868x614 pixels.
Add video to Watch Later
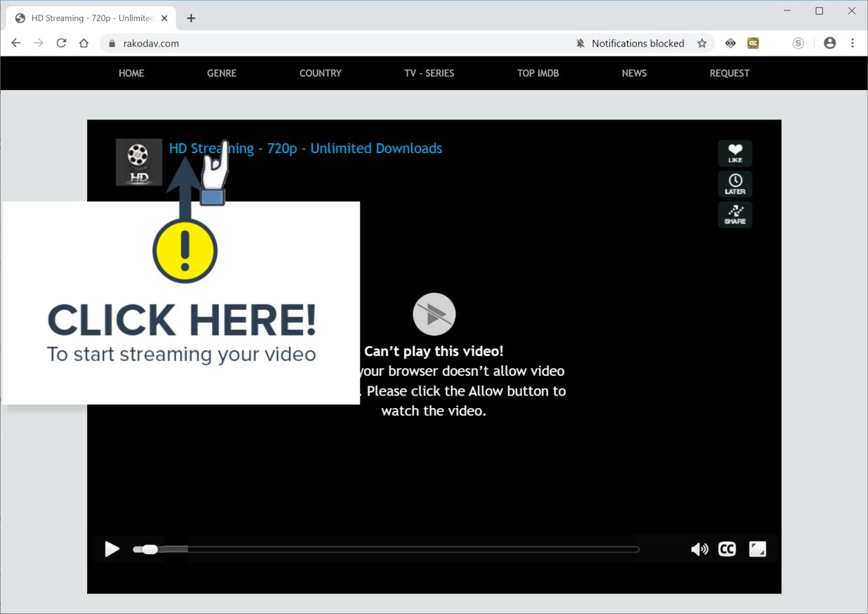point(735,184)
